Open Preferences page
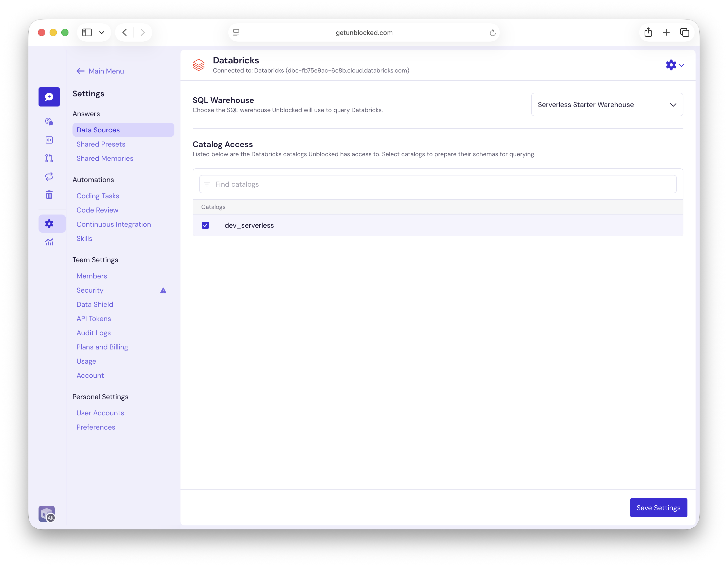Image resolution: width=728 pixels, height=567 pixels. tap(96, 427)
